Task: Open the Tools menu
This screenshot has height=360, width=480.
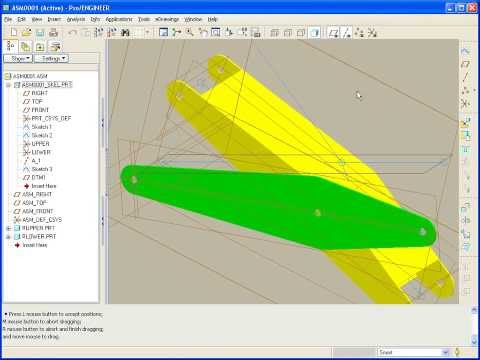Action: coord(144,19)
